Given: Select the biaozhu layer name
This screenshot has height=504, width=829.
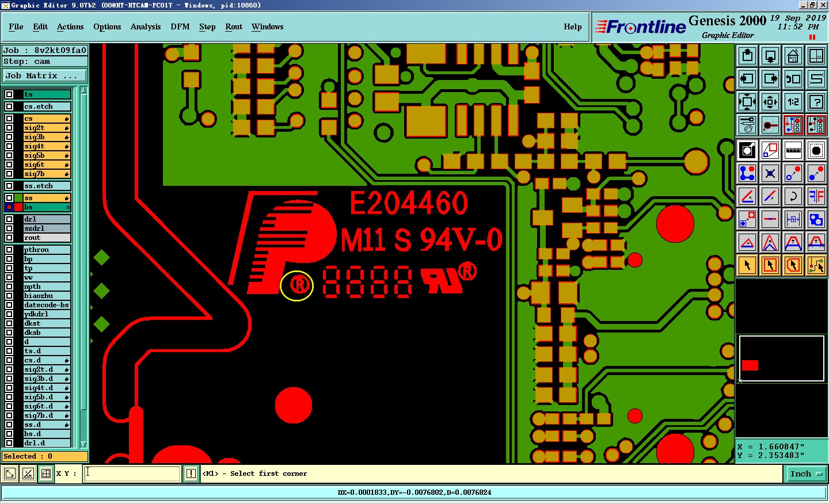Looking at the screenshot, I should click(47, 296).
